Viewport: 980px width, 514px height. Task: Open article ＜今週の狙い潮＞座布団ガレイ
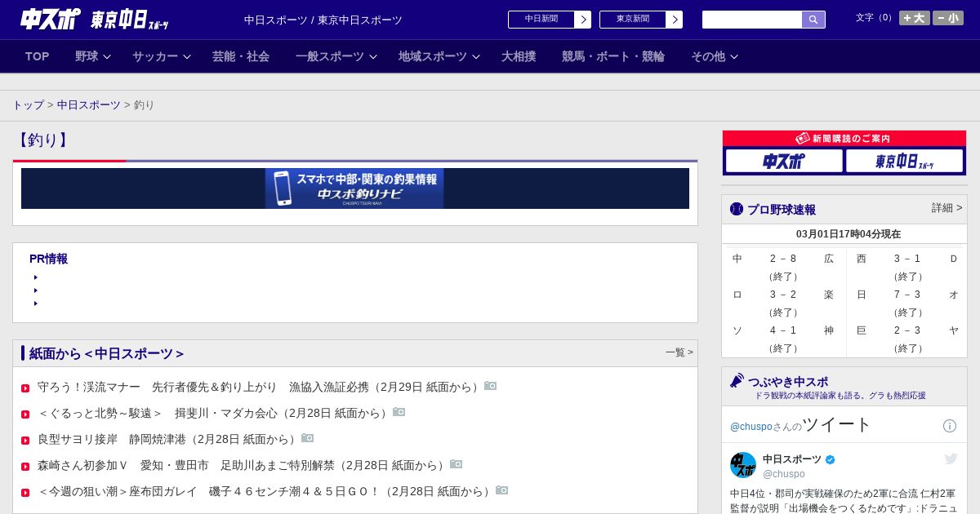coord(265,491)
